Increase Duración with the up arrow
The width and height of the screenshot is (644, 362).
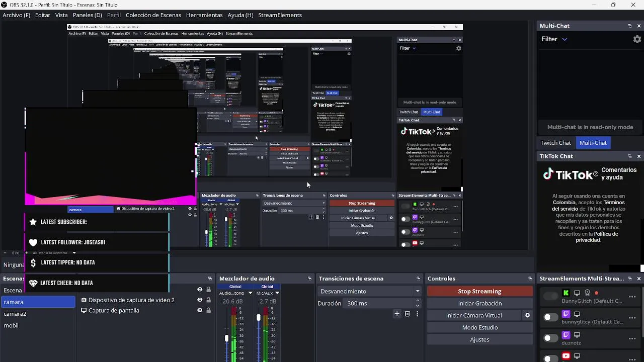click(x=418, y=301)
